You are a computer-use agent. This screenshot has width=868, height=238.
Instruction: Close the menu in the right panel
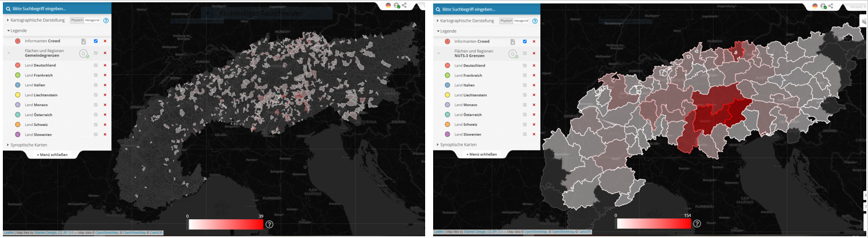482,154
